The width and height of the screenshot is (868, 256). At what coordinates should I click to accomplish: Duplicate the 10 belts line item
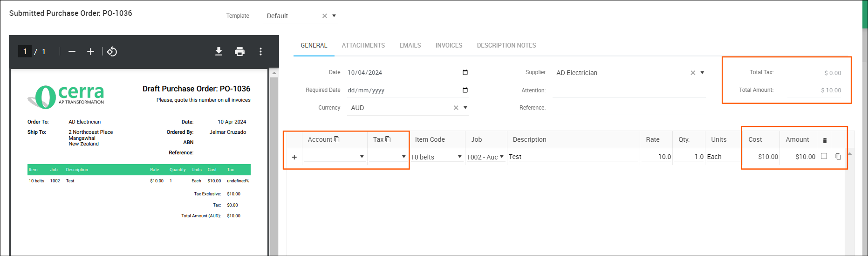(x=838, y=157)
